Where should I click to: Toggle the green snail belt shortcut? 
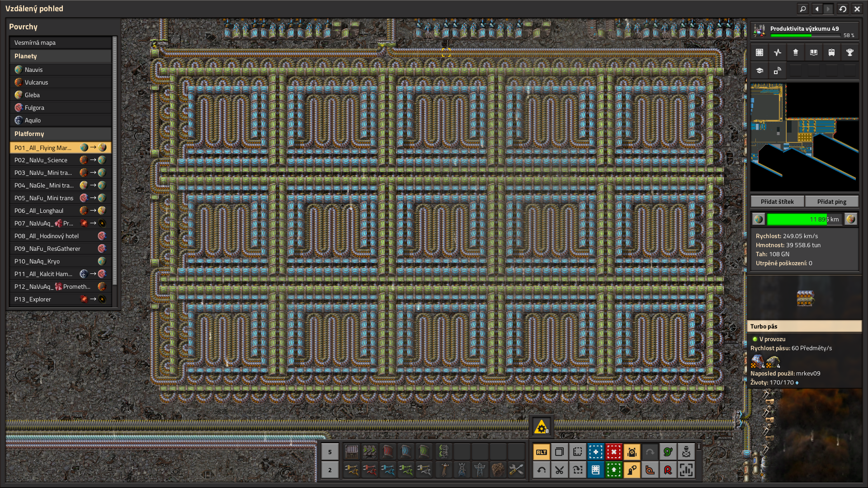(x=668, y=452)
